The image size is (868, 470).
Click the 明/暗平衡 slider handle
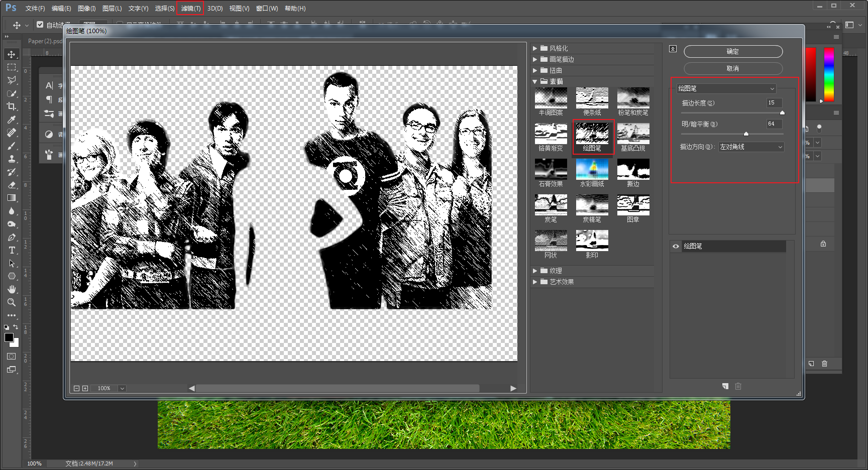pyautogui.click(x=746, y=134)
